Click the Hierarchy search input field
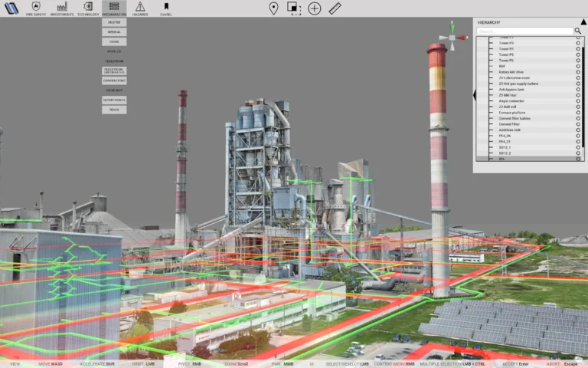Screen dimensions: 588x368 [525, 31]
